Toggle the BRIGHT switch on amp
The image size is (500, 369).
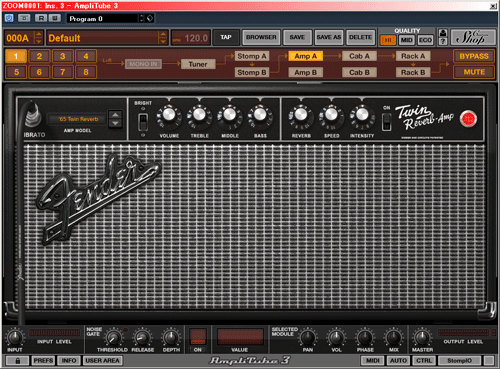coord(143,122)
